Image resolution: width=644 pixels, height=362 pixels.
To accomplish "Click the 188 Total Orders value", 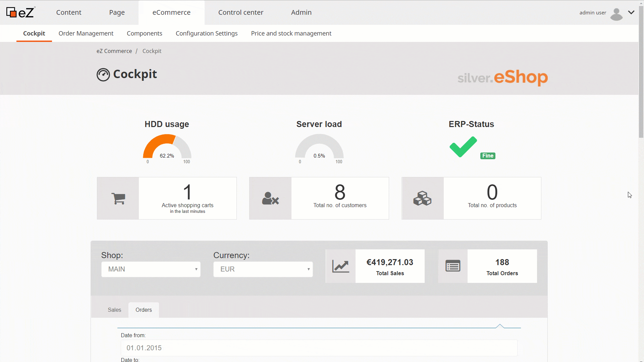I will coord(502,262).
